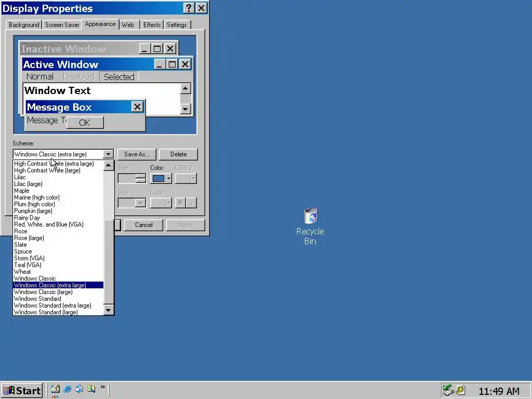Open Outlook Express from quick launch

[x=79, y=389]
